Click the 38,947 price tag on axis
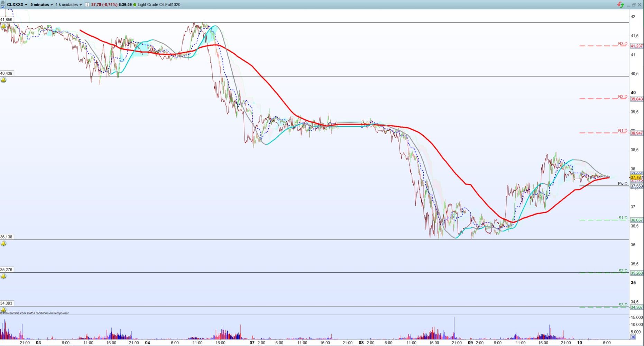This screenshot has height=346, width=644. [x=637, y=133]
